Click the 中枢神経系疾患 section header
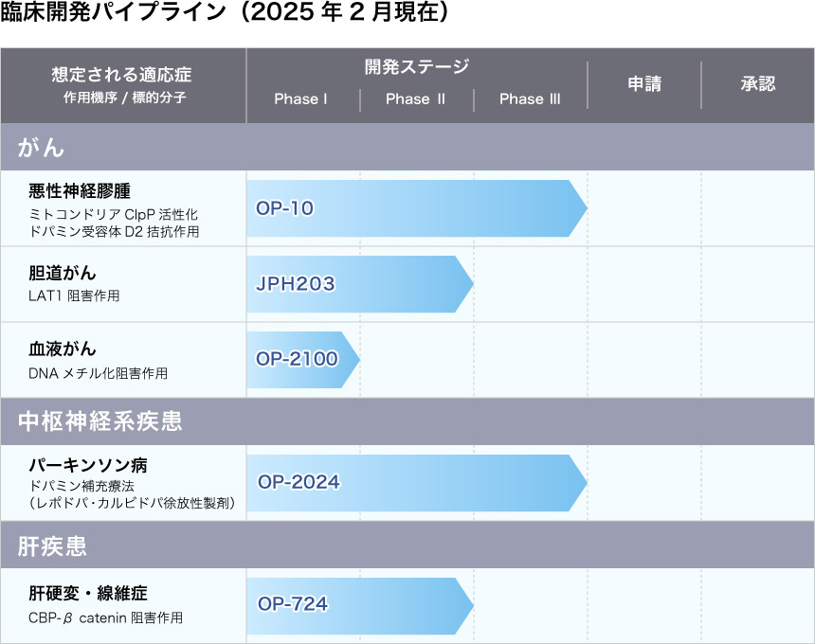The width and height of the screenshot is (815, 644). (100, 420)
